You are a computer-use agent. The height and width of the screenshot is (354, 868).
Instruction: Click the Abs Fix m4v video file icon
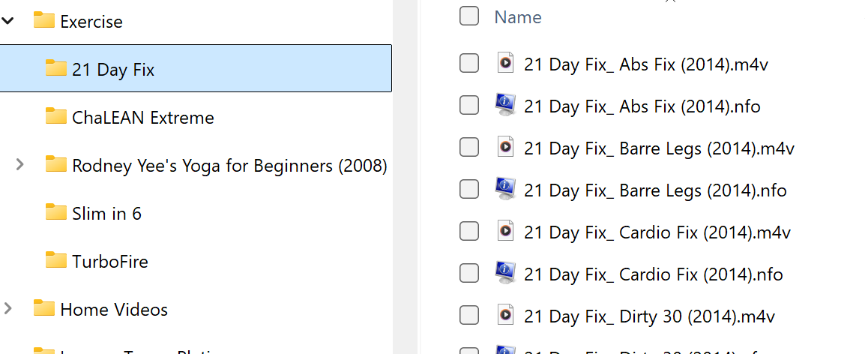click(x=506, y=63)
